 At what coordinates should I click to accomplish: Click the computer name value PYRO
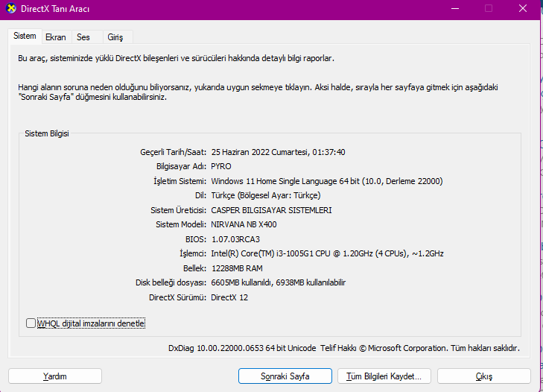[x=221, y=166]
